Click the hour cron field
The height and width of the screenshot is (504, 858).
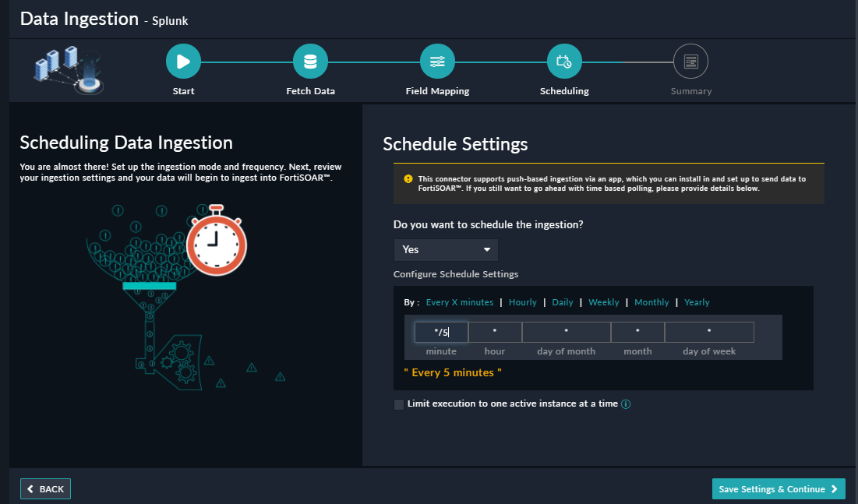(x=495, y=332)
